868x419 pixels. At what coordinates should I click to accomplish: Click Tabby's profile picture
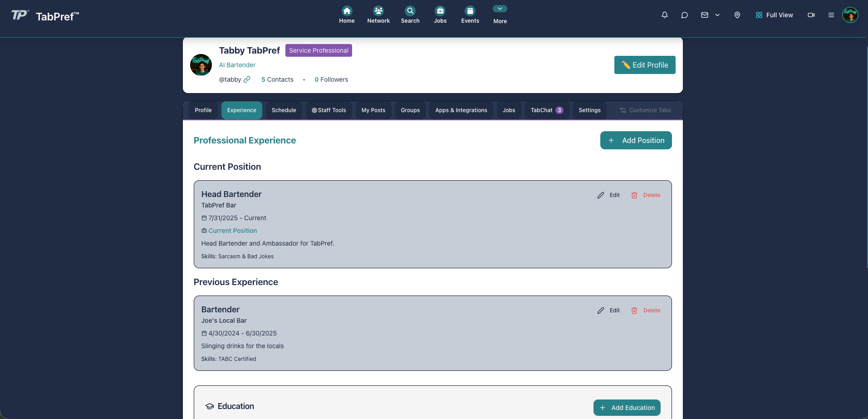[201, 65]
